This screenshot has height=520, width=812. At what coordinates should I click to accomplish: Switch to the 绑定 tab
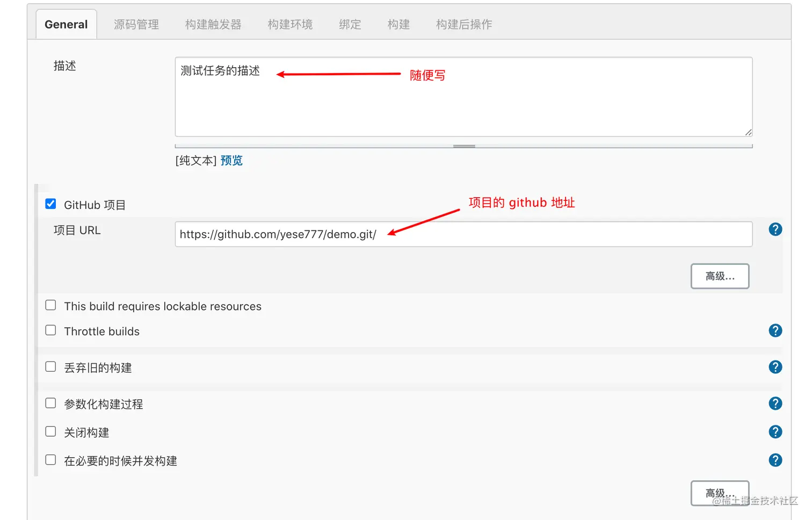[350, 24]
